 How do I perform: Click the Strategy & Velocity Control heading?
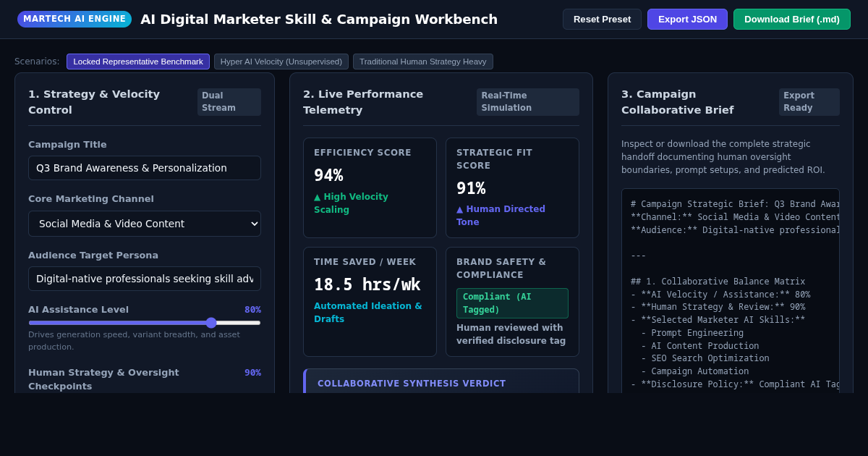tap(94, 102)
